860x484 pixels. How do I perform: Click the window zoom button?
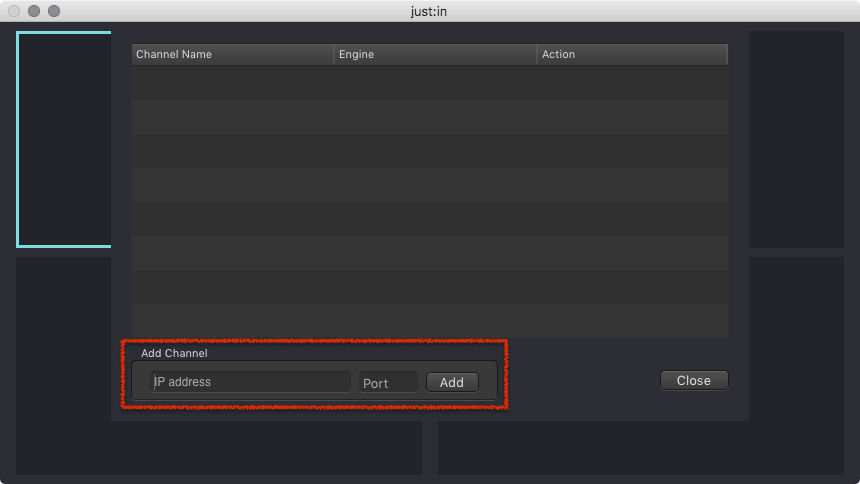(x=54, y=11)
